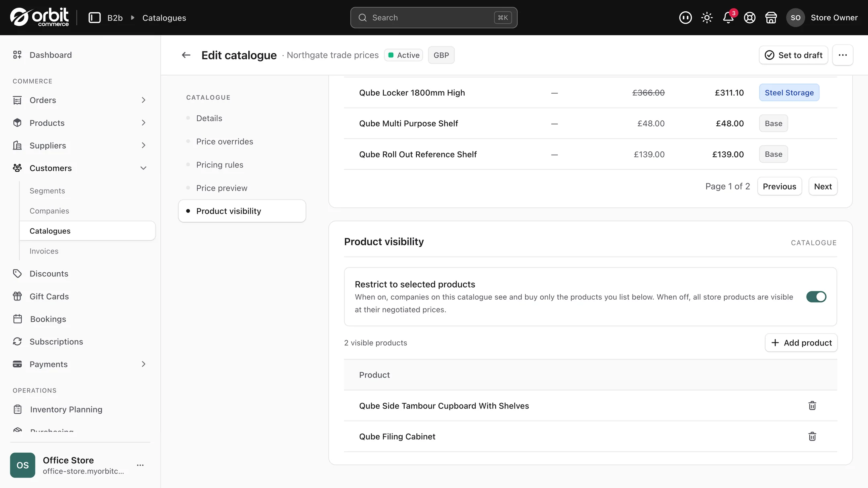Click the Inventory Planning clipboard icon

[x=17, y=409]
